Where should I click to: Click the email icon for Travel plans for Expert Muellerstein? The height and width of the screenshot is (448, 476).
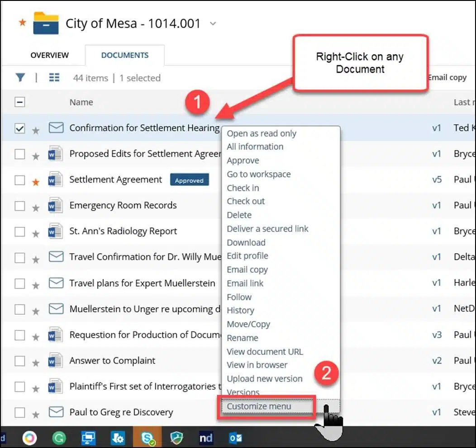coord(56,283)
